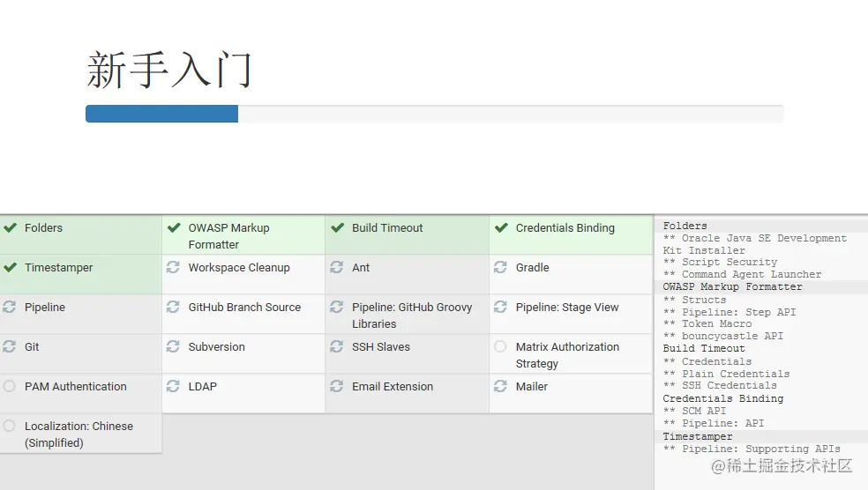
Task: Click the Mailer plugin name
Action: click(x=532, y=386)
